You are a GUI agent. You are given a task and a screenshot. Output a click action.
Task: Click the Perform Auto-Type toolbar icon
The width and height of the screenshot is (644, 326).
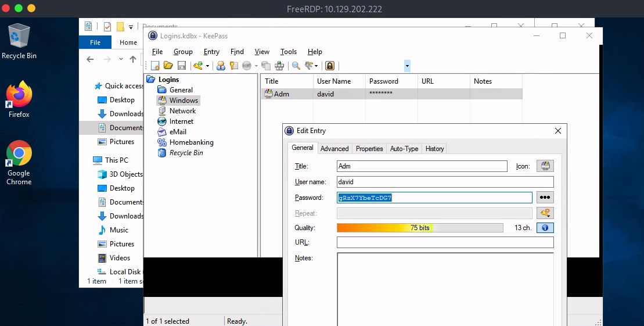pyautogui.click(x=279, y=65)
